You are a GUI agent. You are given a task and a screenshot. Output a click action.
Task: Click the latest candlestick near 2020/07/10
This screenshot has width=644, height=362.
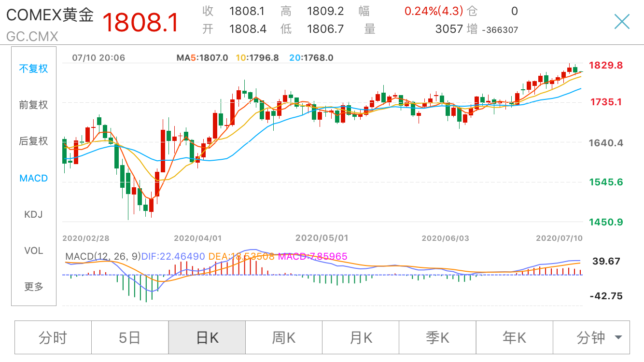(x=581, y=71)
